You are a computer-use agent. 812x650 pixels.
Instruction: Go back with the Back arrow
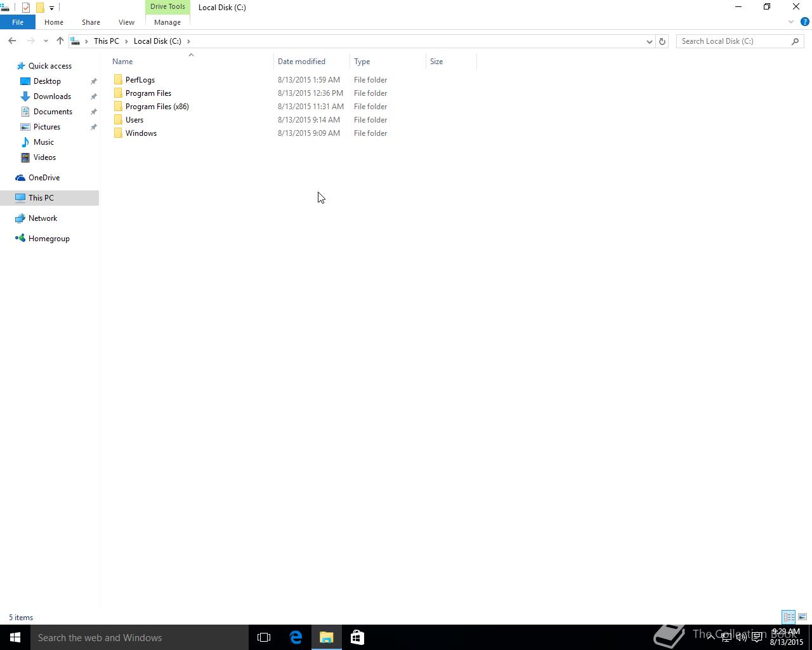[x=12, y=41]
